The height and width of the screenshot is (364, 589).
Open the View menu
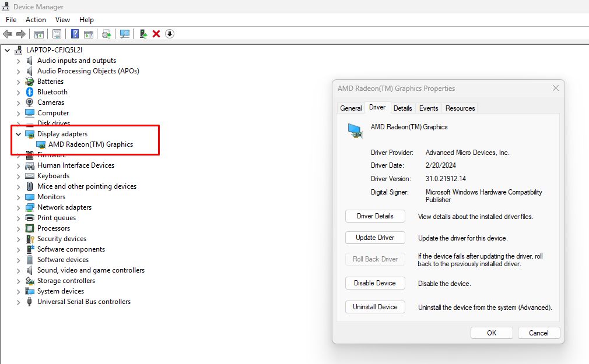coord(62,20)
